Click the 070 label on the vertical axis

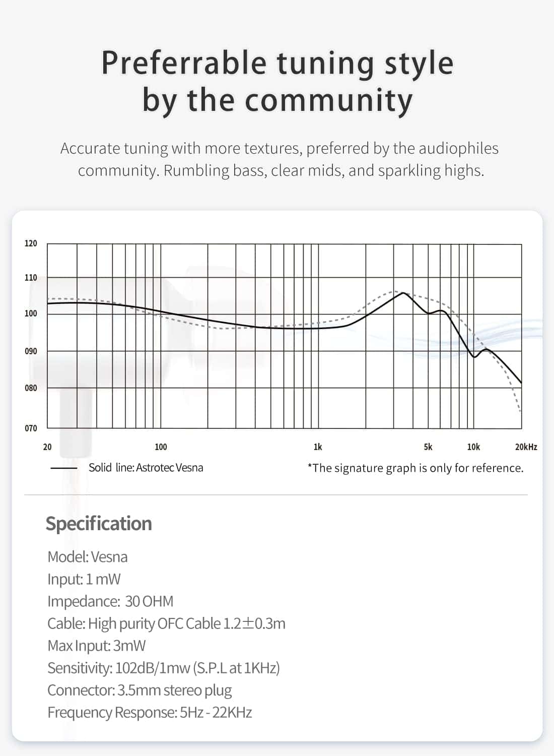(31, 428)
